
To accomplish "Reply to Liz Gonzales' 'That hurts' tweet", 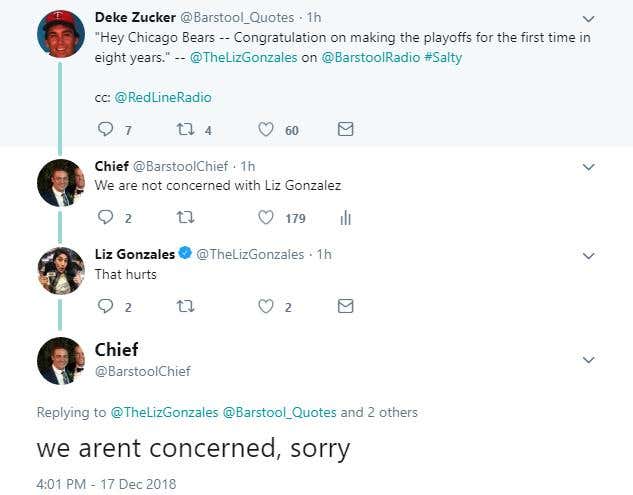I will point(106,307).
